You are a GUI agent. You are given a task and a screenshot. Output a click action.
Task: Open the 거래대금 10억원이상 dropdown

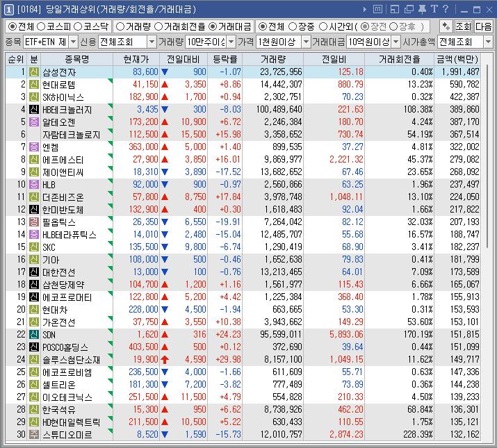[396, 42]
